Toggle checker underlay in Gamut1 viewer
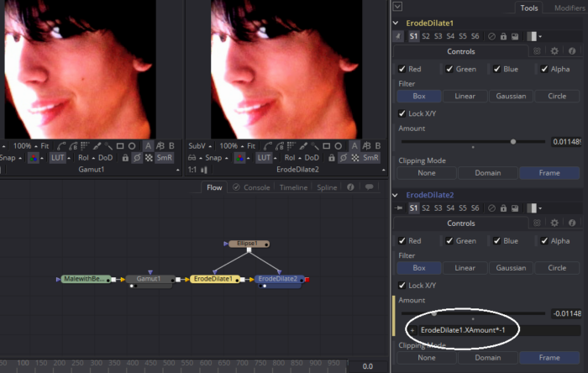 149,158
